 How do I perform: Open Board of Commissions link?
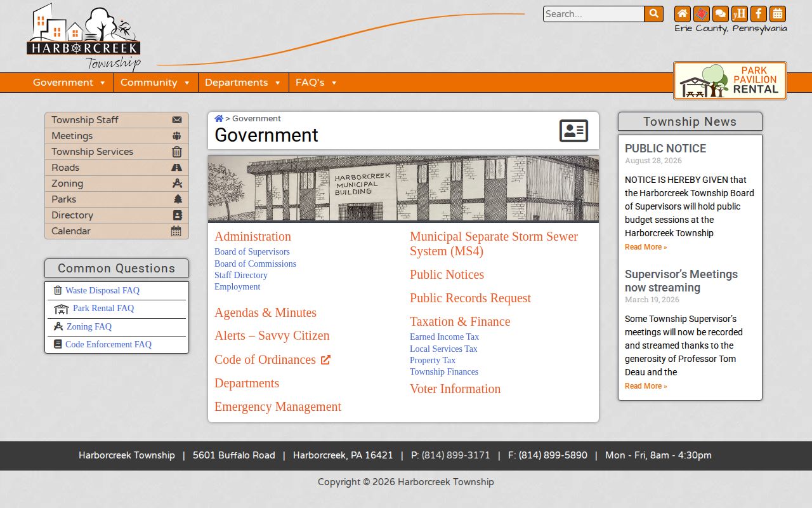pyautogui.click(x=255, y=264)
